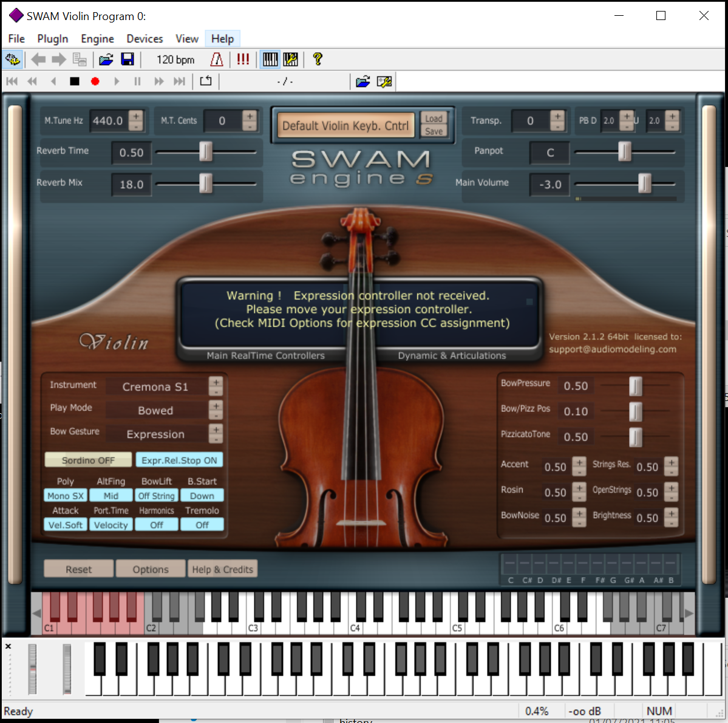The width and height of the screenshot is (728, 723).
Task: Toggle Attack Vel.Soft setting
Action: click(66, 524)
